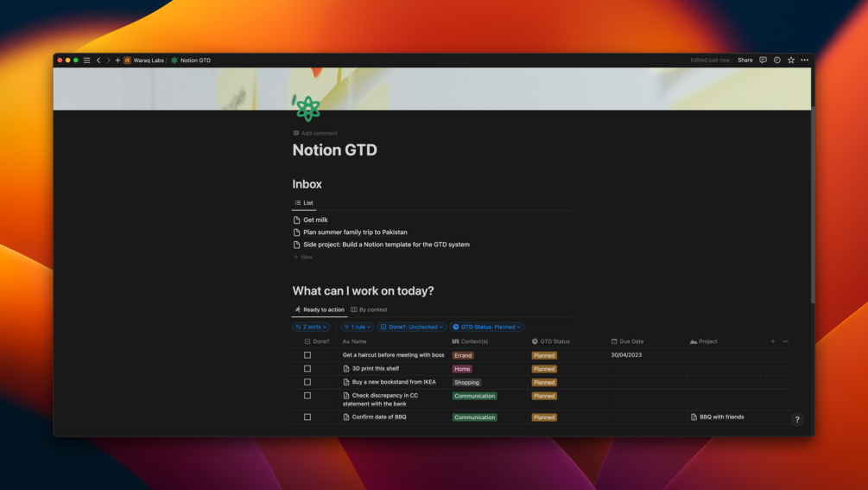Open the 2 sorts dropdown
The width and height of the screenshot is (868, 490).
(x=311, y=328)
